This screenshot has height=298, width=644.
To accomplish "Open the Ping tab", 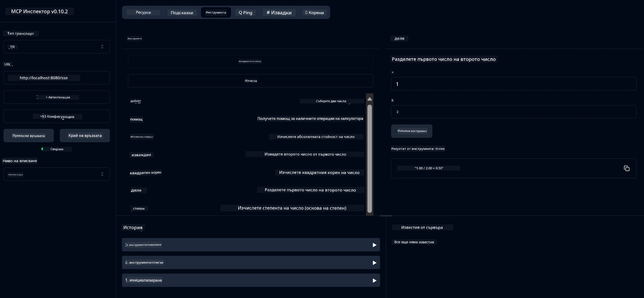I will pos(245,13).
